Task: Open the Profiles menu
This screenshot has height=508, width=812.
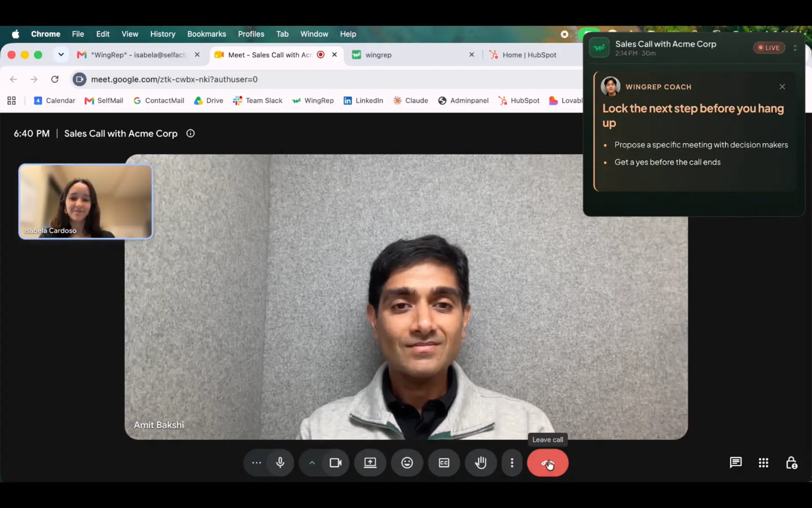Action: coord(251,34)
